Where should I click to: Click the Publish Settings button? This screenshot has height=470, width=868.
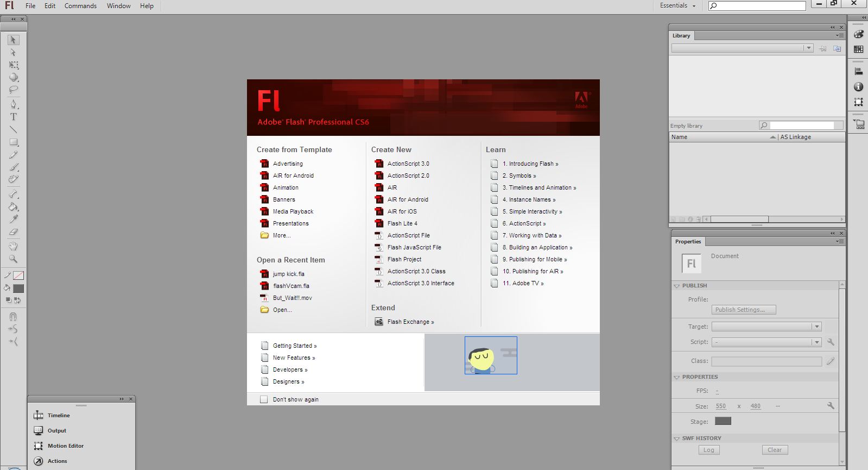coord(744,310)
